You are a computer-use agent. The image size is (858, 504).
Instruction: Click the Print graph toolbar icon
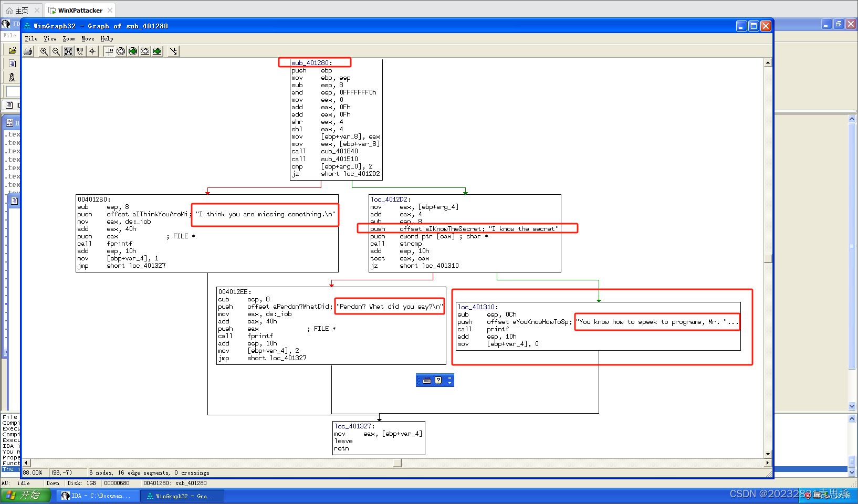pos(28,51)
